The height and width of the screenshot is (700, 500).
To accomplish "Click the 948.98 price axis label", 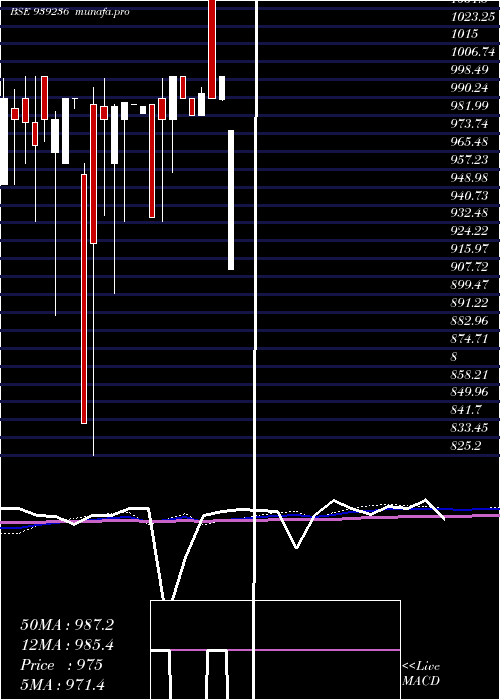I will tap(469, 178).
